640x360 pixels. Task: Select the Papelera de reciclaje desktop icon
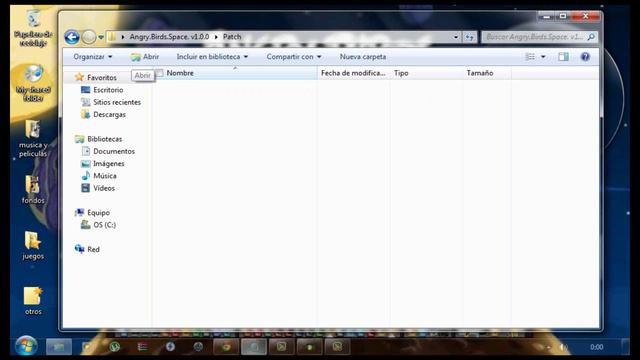pyautogui.click(x=33, y=28)
